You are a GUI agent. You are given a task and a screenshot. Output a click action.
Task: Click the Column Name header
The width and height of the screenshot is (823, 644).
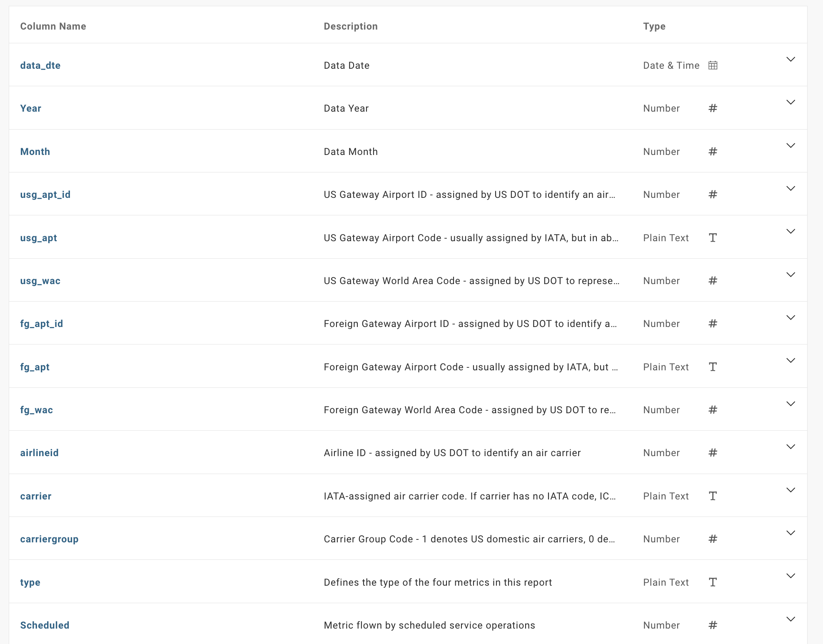(53, 26)
